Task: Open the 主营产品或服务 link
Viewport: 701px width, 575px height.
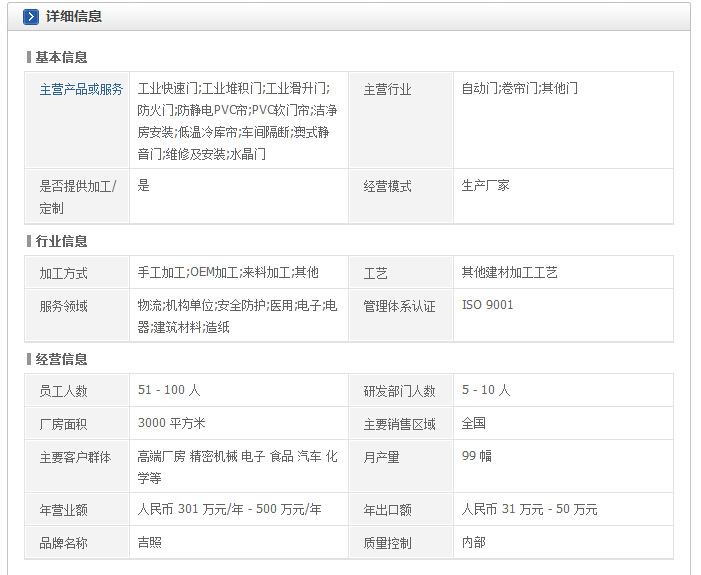Action: click(x=81, y=89)
